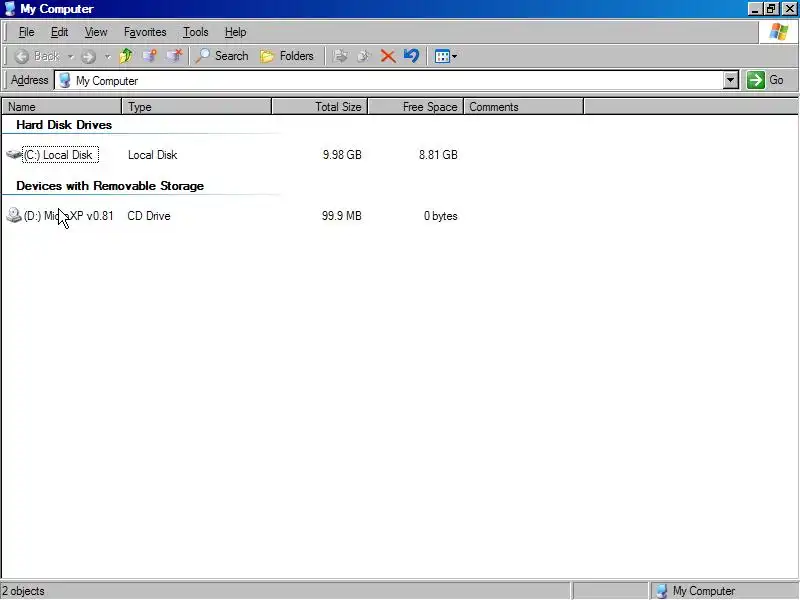
Task: Click the My Computer icon in address bar
Action: (64, 81)
